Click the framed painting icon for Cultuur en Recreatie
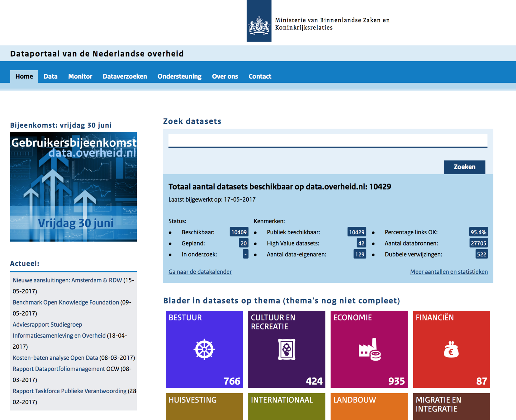This screenshot has width=516, height=420. click(x=286, y=349)
